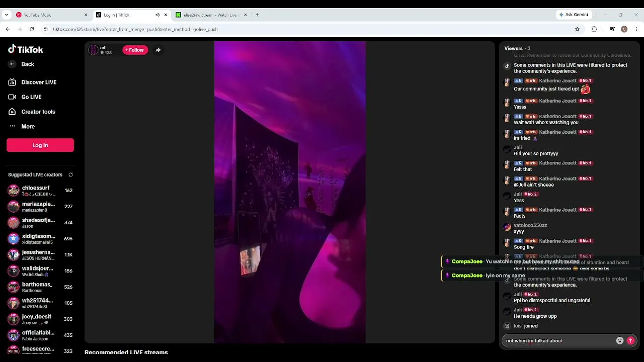Click the tiktok.com URL address bar
This screenshot has height=362, width=644.
[307, 29]
